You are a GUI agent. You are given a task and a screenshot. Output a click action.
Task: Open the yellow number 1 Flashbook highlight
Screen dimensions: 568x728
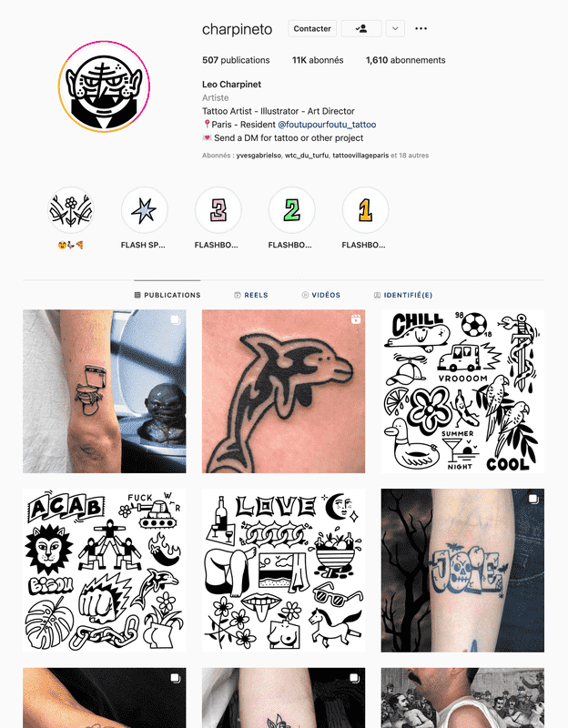pos(366,210)
